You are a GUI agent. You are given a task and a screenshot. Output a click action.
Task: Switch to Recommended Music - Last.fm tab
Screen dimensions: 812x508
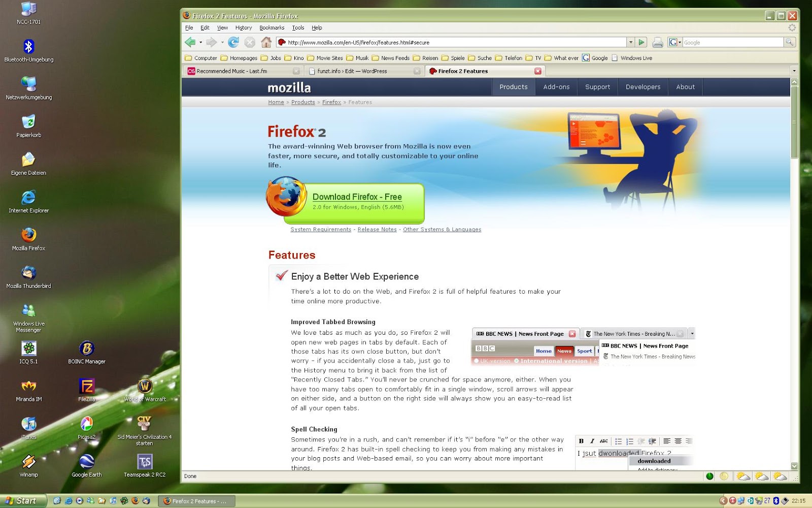pos(239,71)
